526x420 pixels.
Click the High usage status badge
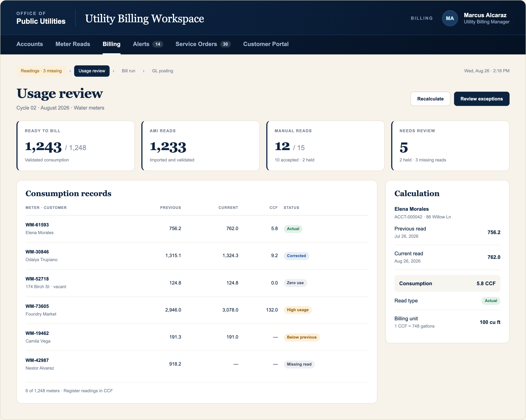click(x=298, y=310)
